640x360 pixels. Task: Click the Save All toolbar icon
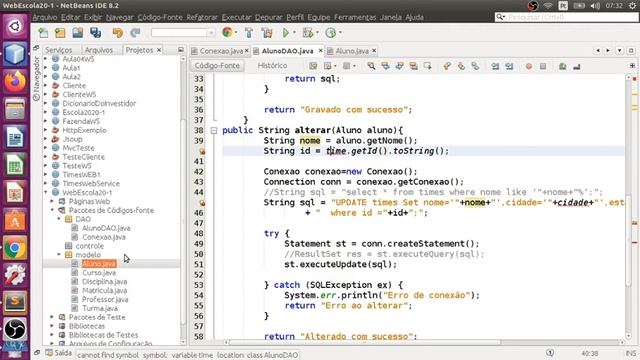click(x=96, y=33)
